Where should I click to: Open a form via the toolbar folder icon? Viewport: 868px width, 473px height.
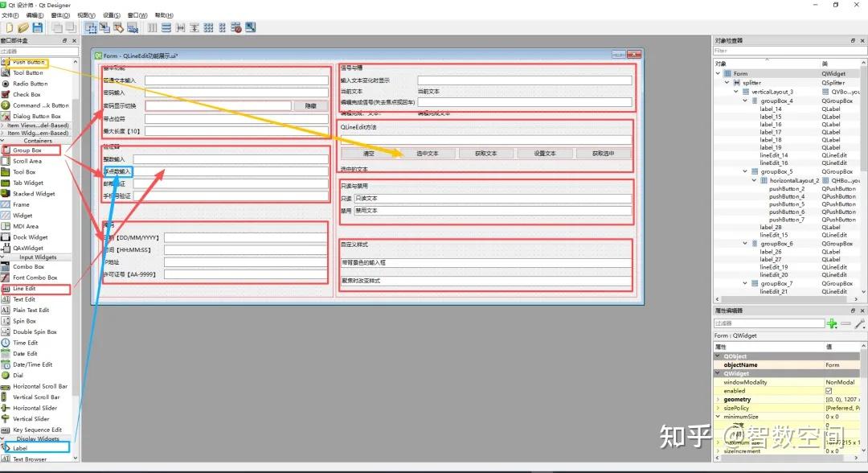click(x=23, y=27)
